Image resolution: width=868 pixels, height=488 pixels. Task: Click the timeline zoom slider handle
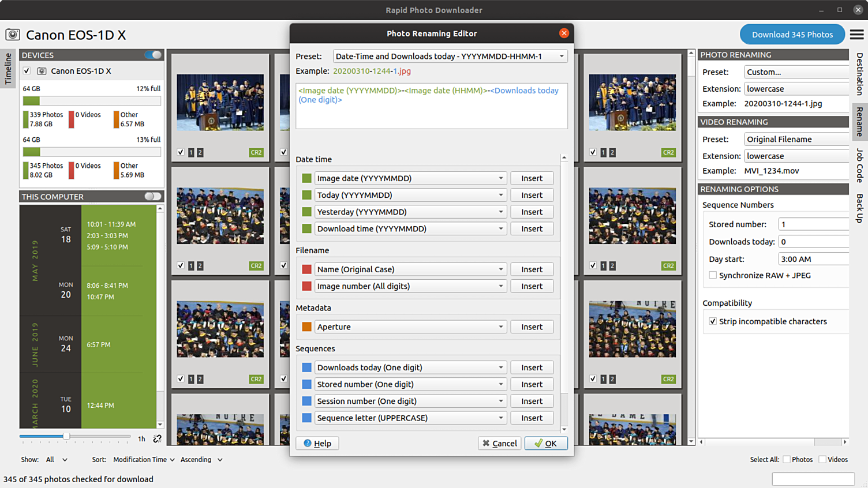point(66,437)
